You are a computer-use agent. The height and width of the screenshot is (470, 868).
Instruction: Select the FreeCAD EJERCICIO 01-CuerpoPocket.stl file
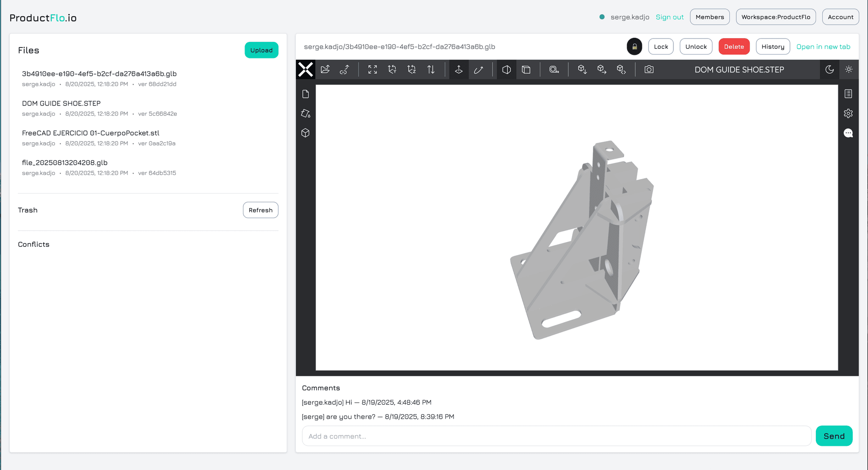pyautogui.click(x=90, y=133)
